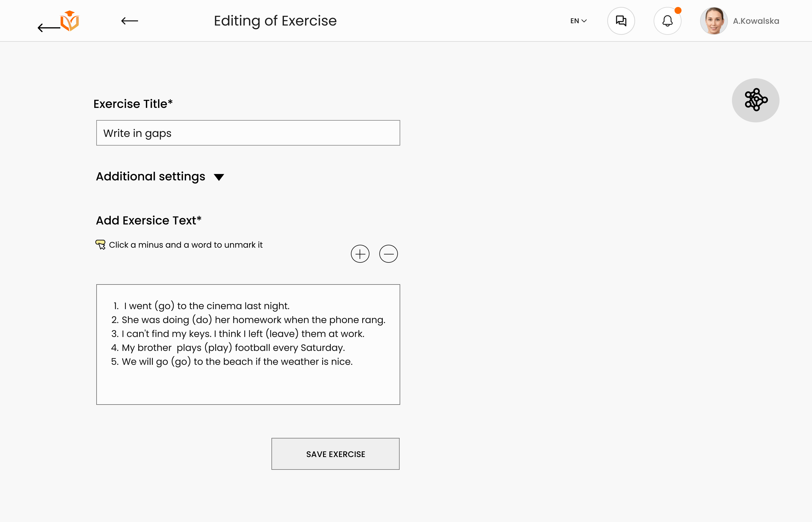The width and height of the screenshot is (812, 522).
Task: Click the 'Exercise Title*' label
Action: (133, 104)
